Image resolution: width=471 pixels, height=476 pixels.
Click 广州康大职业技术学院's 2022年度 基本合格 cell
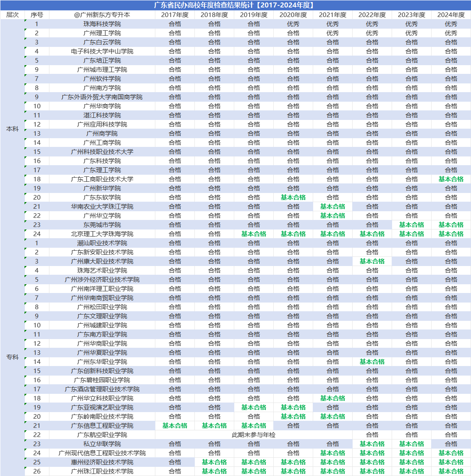(372, 261)
